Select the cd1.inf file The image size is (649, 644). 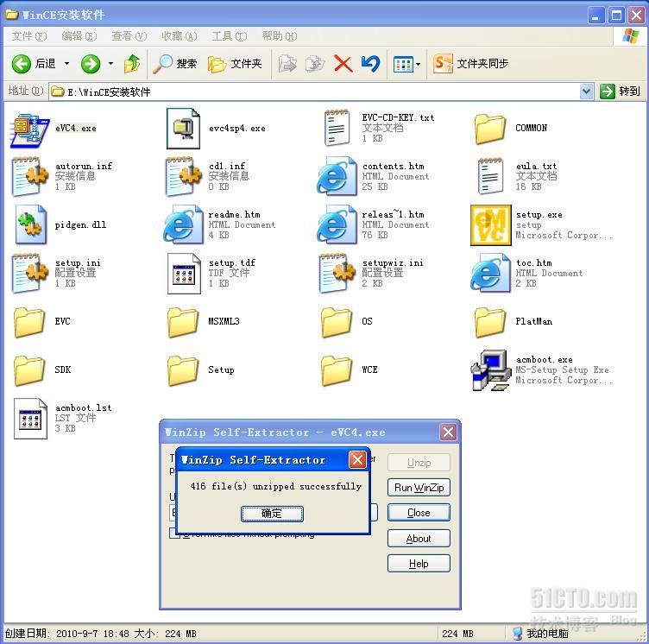[x=183, y=176]
